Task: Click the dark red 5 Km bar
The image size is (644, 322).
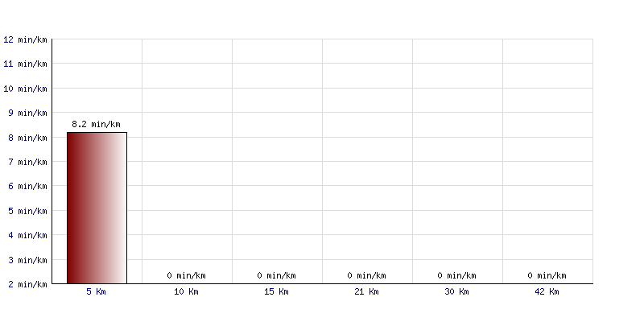Action: [x=97, y=208]
